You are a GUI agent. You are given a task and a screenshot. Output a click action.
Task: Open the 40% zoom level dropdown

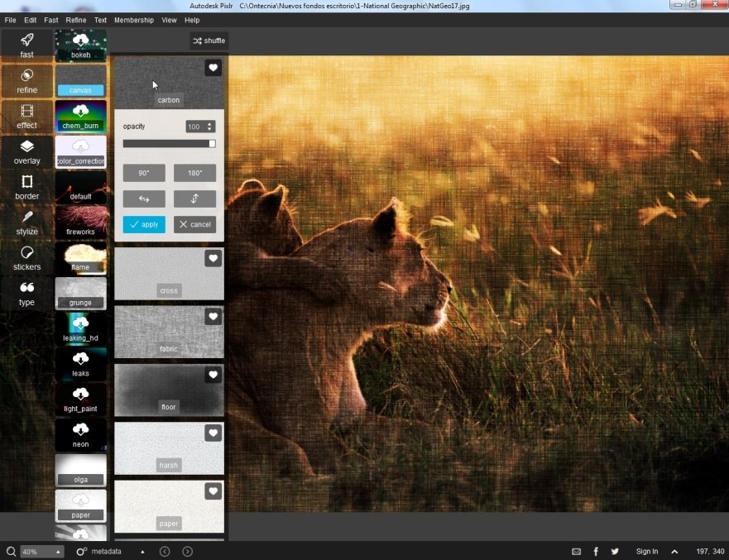tap(42, 552)
